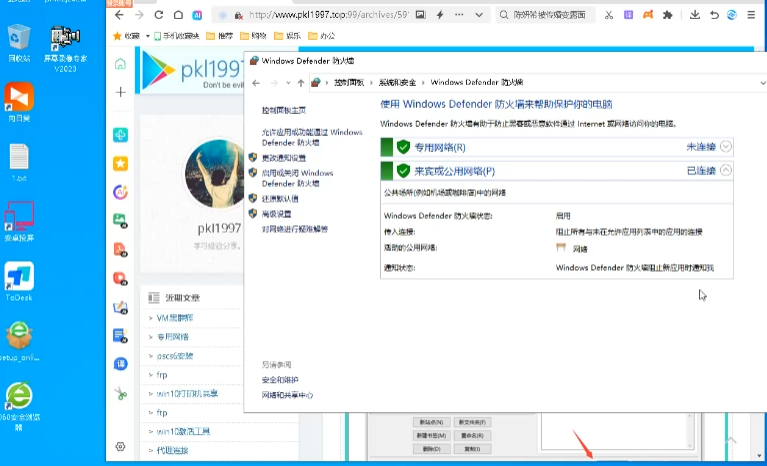This screenshot has height=466, width=767.
Task: Open the 办公 bookmarks folder
Action: (x=322, y=36)
